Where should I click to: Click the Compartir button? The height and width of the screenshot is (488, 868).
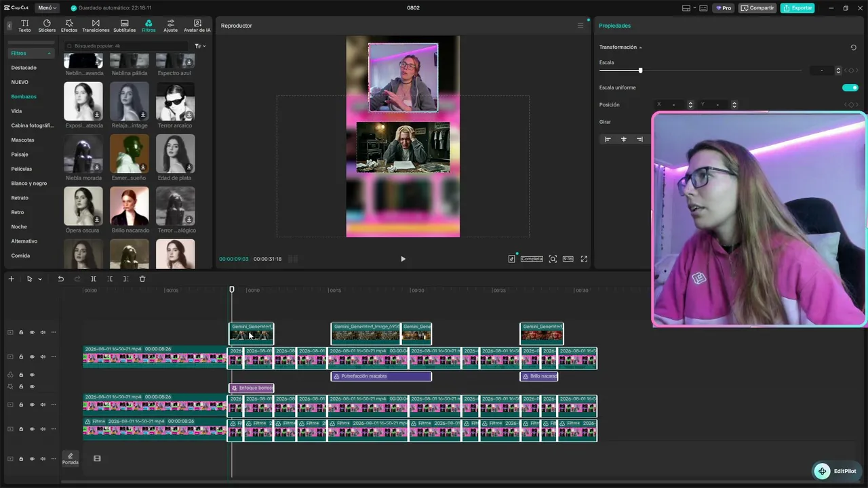tap(758, 8)
